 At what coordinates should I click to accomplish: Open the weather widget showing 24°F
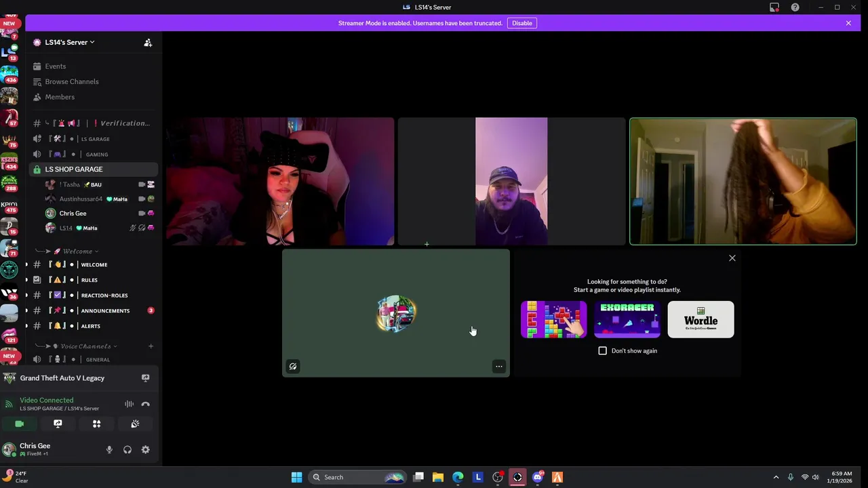tap(16, 477)
